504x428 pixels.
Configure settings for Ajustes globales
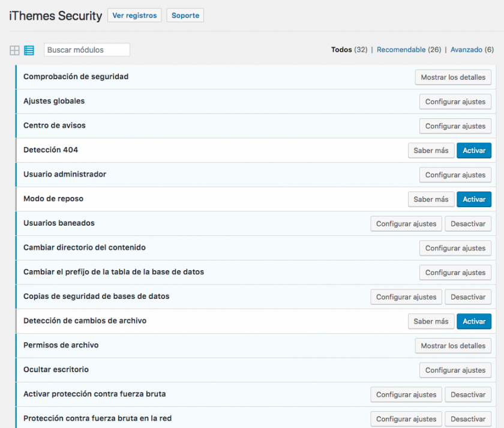(455, 102)
